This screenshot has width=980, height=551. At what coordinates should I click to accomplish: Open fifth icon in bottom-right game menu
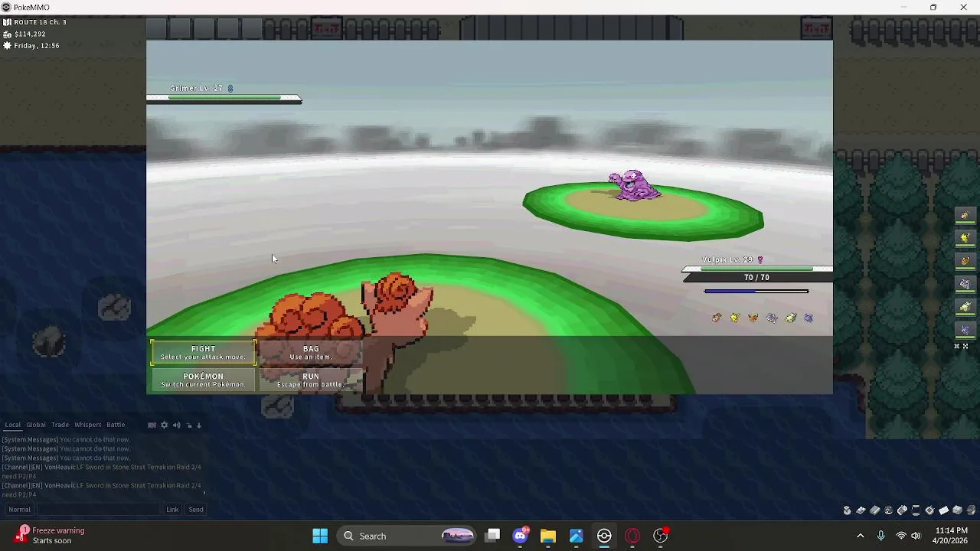[902, 510]
